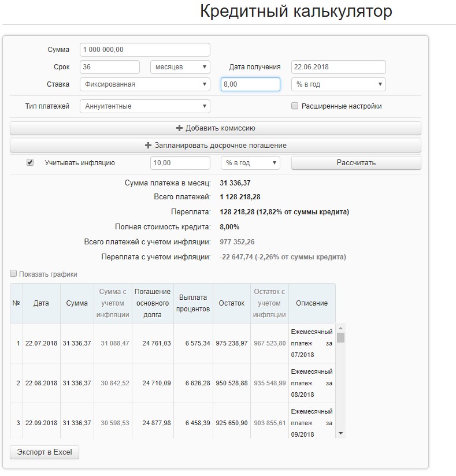Viewport: 456px width, 476px height.
Task: Enable the Показать графики checkbox
Action: click(13, 273)
